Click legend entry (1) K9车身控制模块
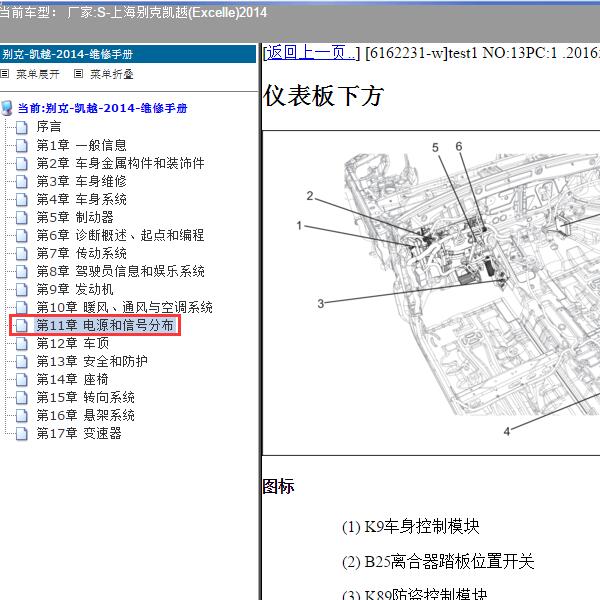The image size is (600, 600). tap(411, 527)
